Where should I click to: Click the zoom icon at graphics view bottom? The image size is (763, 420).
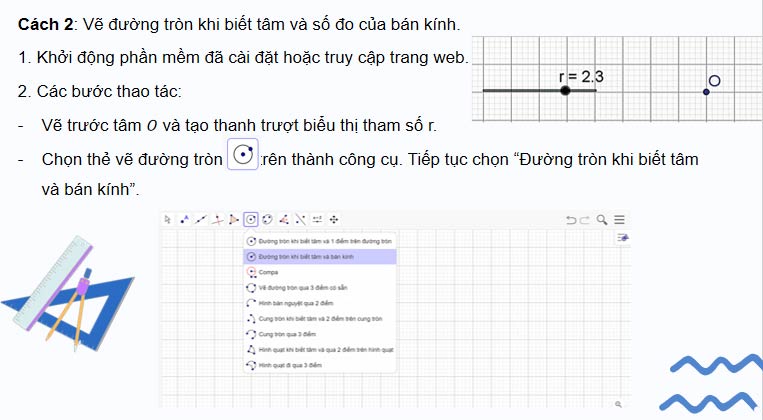pyautogui.click(x=618, y=404)
